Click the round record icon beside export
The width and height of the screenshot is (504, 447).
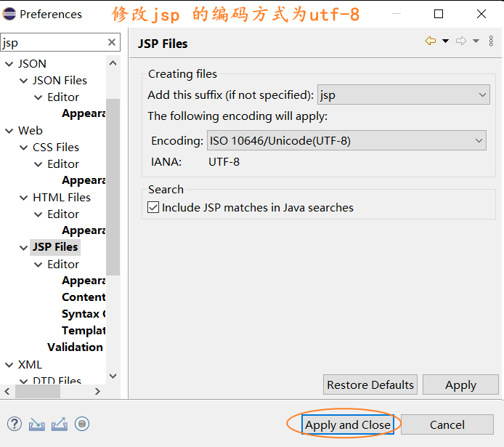[82, 424]
